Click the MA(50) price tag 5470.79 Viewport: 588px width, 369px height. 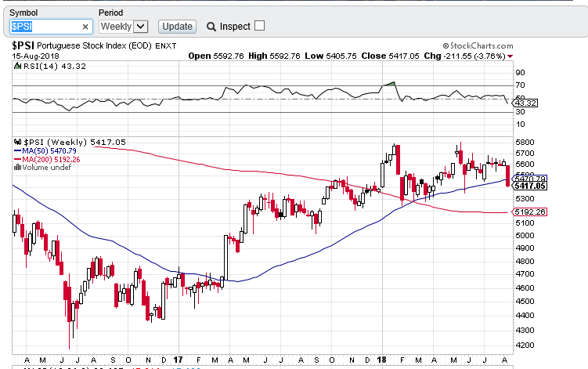click(x=529, y=179)
